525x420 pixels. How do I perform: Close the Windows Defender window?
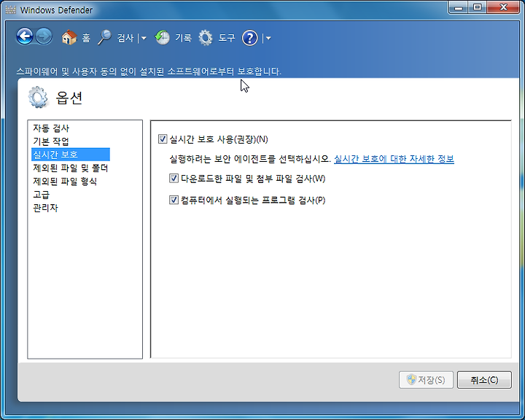[x=503, y=7]
